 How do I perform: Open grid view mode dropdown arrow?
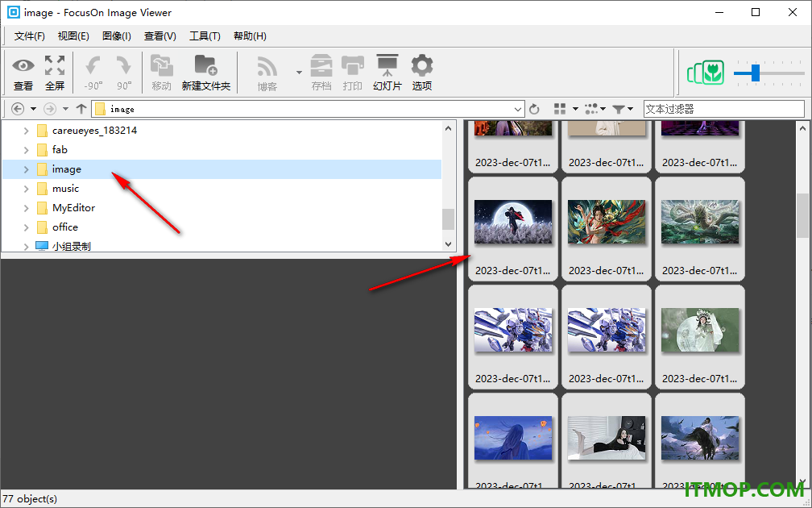575,109
